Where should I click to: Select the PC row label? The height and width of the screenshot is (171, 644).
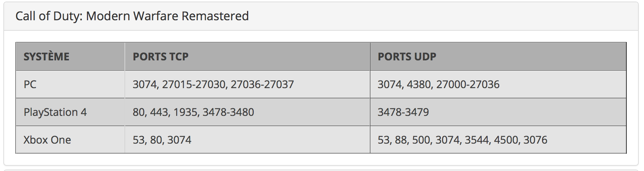tap(30, 84)
